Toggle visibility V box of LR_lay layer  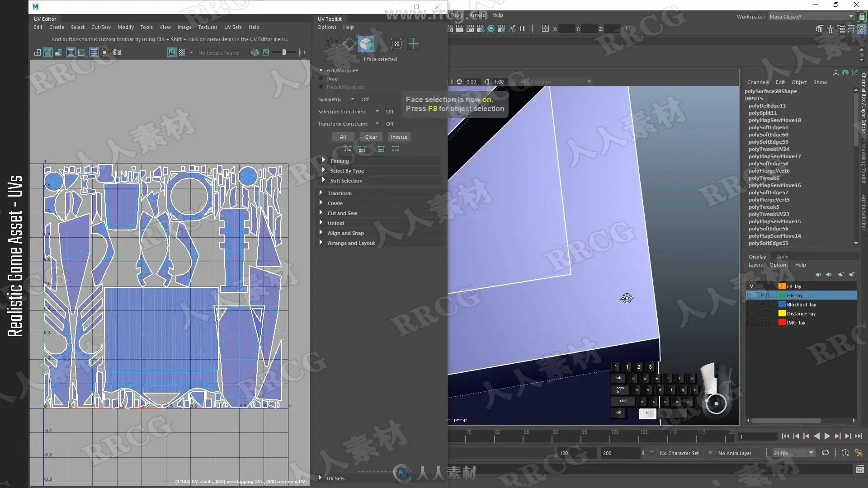[752, 286]
